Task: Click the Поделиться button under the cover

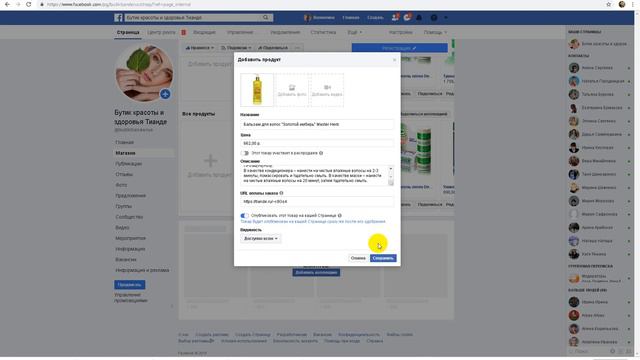Action: (x=273, y=48)
